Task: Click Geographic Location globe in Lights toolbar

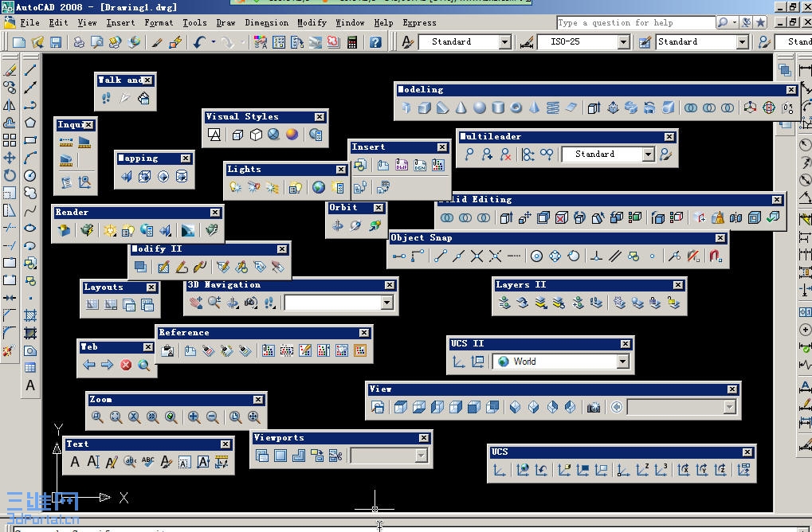Action: tap(319, 187)
